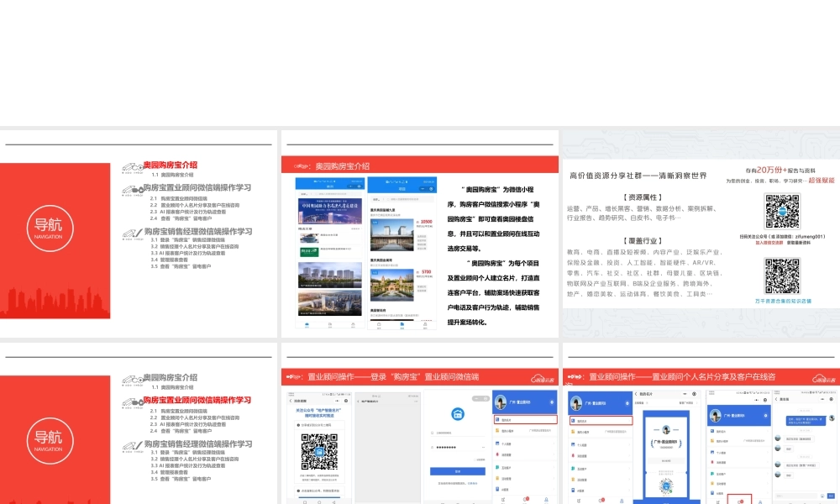Screen dimensions: 840x504
Task: Switch to the 项目 tab in the mini-program
Action: [401, 325]
